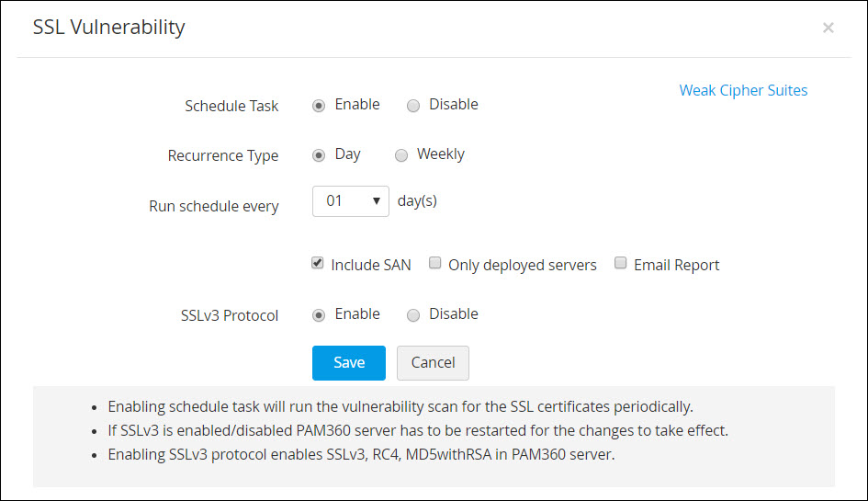Viewport: 868px width, 501px height.
Task: Save the SSL vulnerability settings
Action: click(348, 362)
